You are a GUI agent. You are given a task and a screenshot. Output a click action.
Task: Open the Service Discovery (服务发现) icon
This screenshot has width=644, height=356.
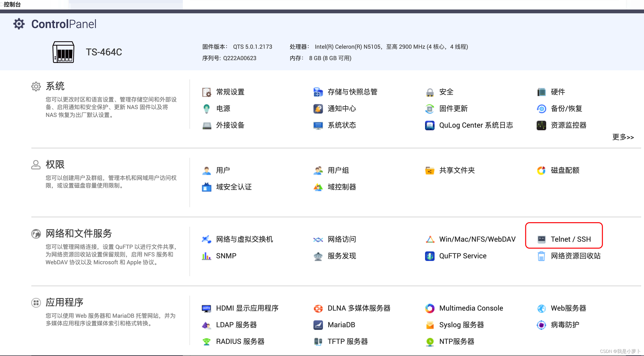coord(318,256)
